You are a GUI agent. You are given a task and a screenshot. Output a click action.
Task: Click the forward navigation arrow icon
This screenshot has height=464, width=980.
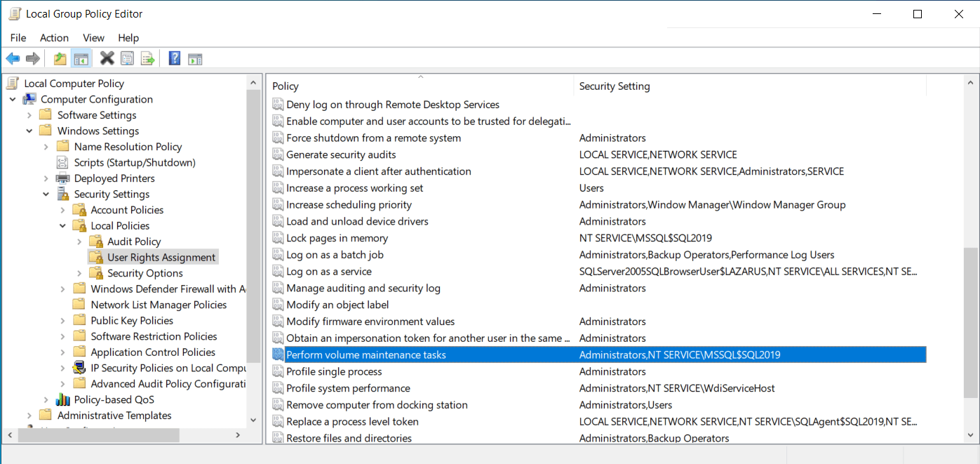pos(32,58)
